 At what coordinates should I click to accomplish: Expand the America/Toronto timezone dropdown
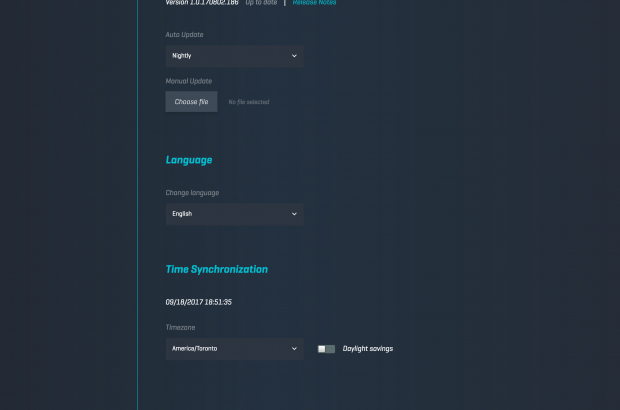(234, 349)
